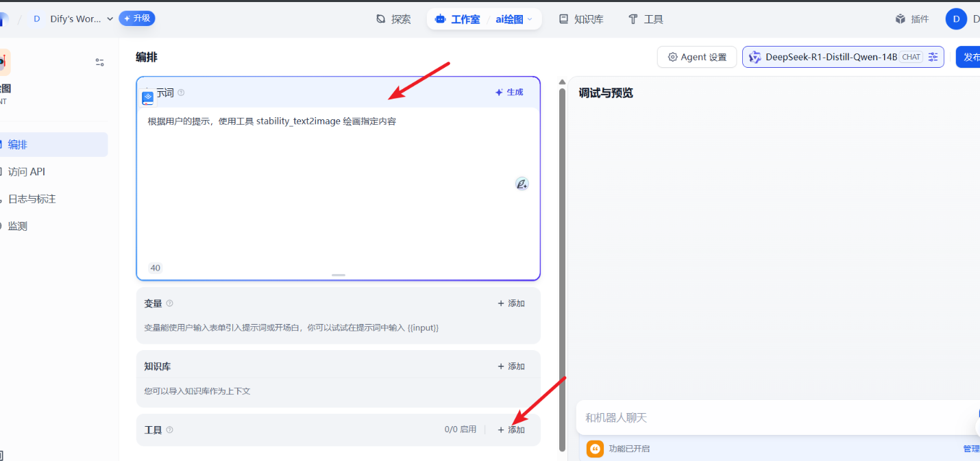Click the 0/0 启用 tools status
980x461 pixels.
point(461,429)
